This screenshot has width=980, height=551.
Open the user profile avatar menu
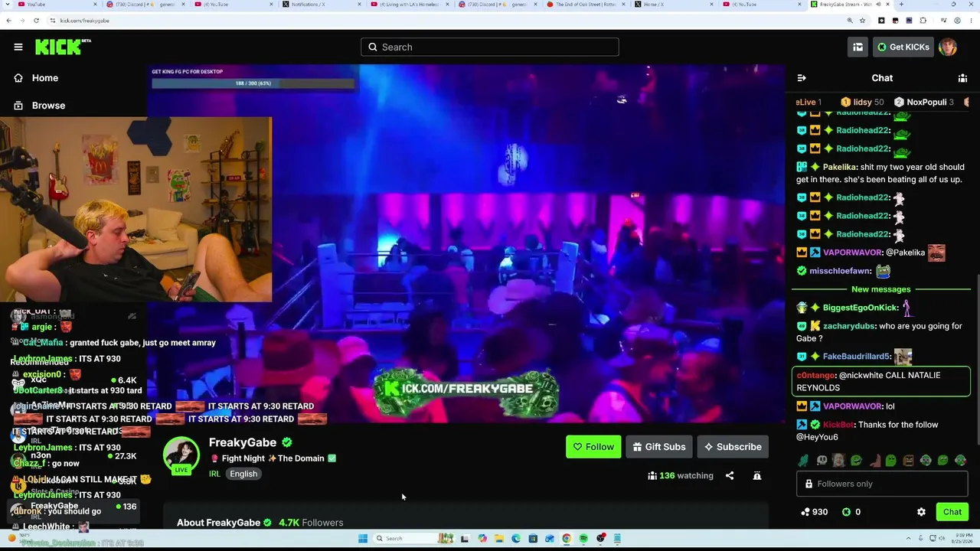coord(948,47)
